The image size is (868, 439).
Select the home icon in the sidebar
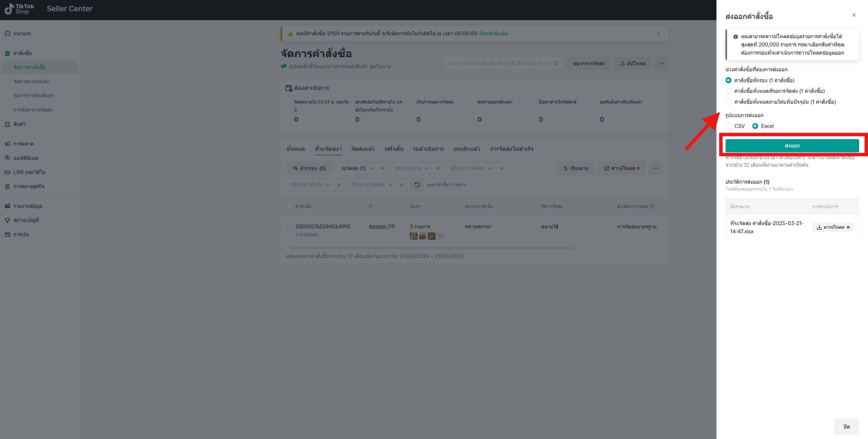point(7,33)
